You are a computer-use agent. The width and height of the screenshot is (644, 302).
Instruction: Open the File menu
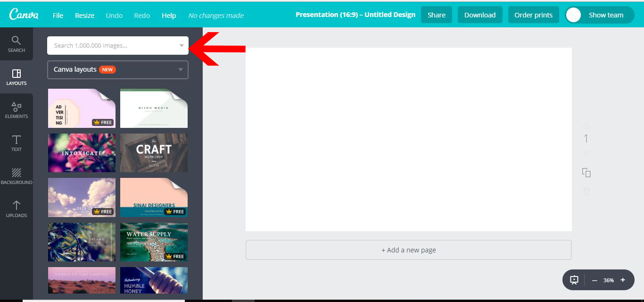click(x=58, y=15)
